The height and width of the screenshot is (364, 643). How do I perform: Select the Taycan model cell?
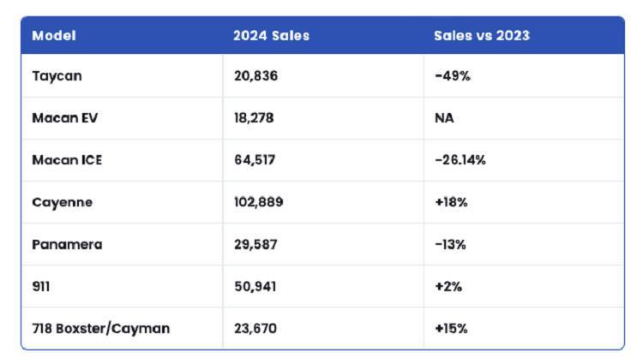(x=57, y=75)
